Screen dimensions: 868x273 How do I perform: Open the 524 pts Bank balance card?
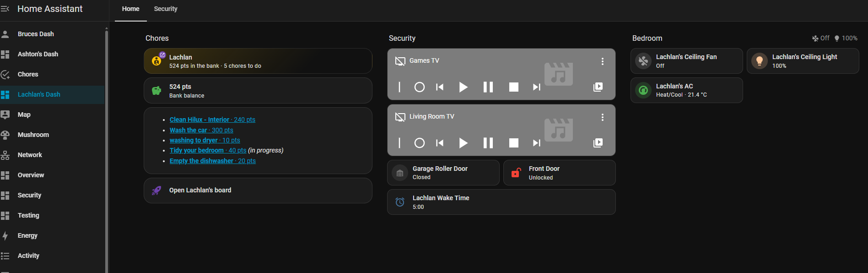pyautogui.click(x=258, y=90)
